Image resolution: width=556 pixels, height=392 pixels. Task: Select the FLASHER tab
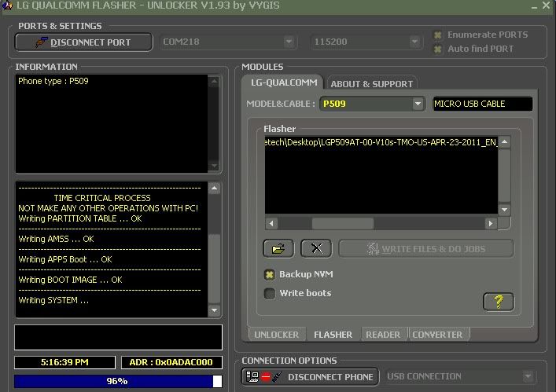click(333, 335)
